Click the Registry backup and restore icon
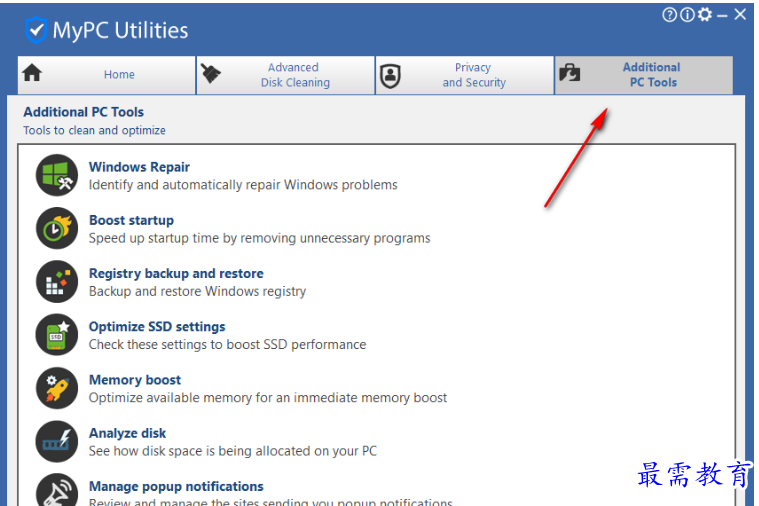This screenshot has width=759, height=506. [57, 281]
